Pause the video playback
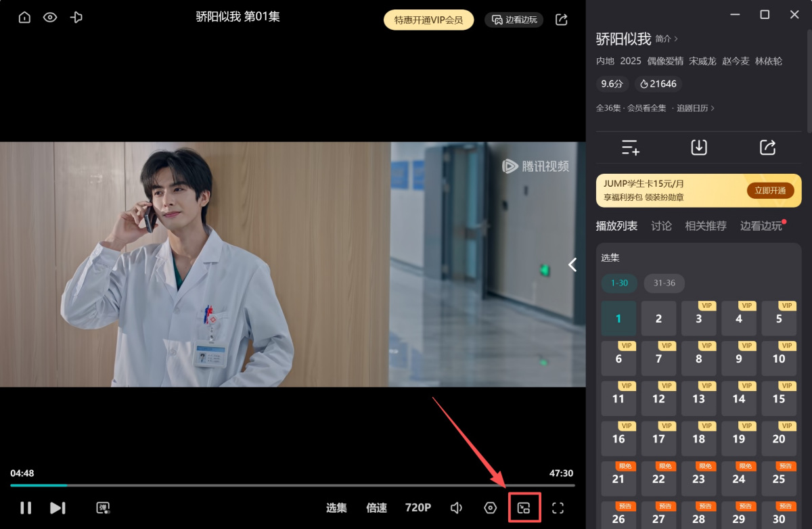 [26, 507]
